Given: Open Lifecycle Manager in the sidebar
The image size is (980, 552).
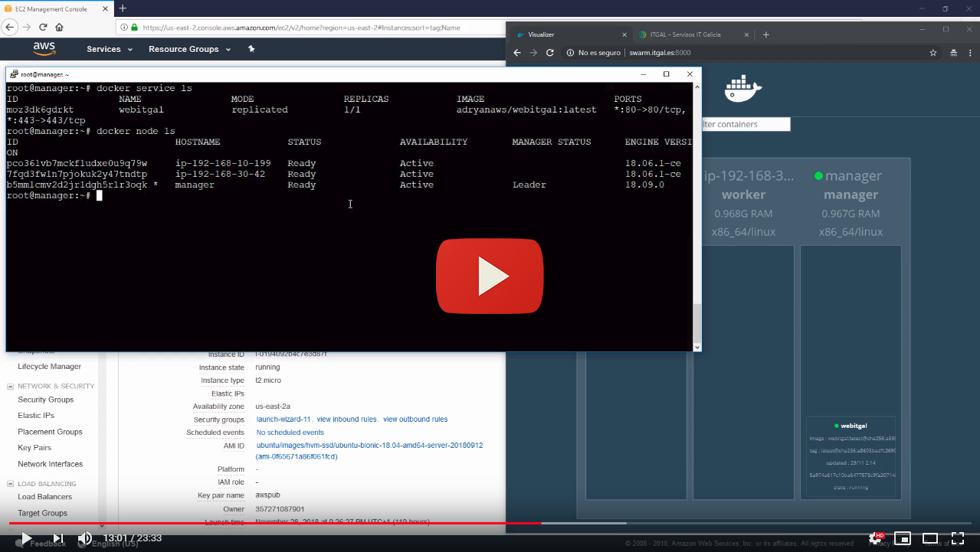Looking at the screenshot, I should 49,367.
